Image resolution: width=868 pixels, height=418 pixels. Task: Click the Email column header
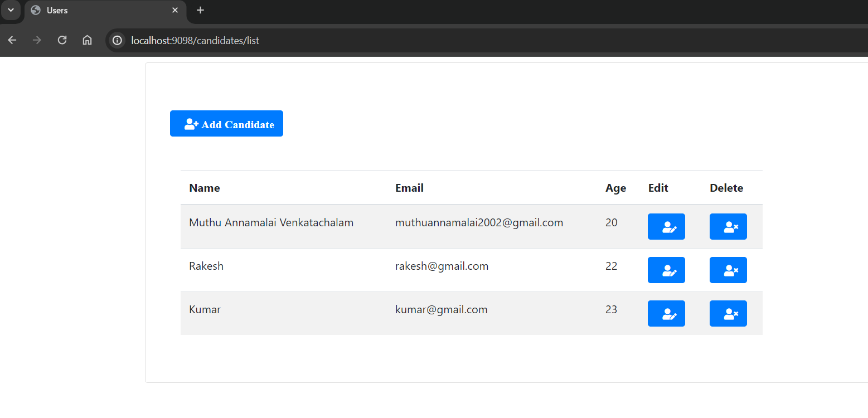(409, 188)
